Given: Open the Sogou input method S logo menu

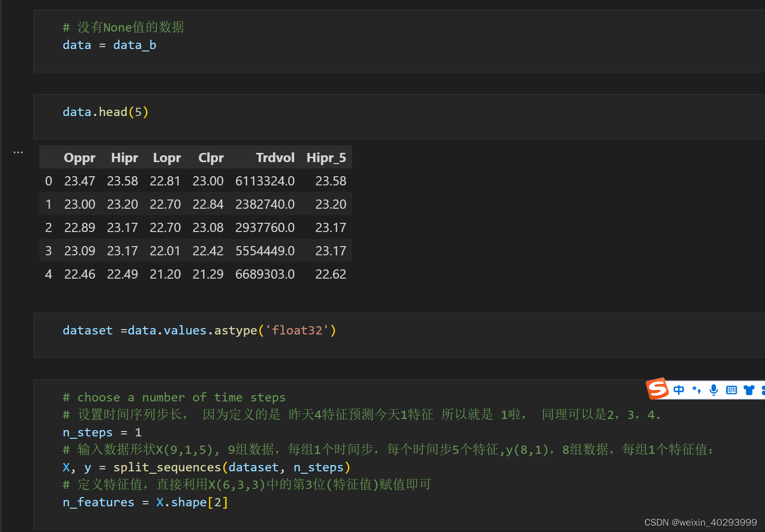Looking at the screenshot, I should point(657,389).
